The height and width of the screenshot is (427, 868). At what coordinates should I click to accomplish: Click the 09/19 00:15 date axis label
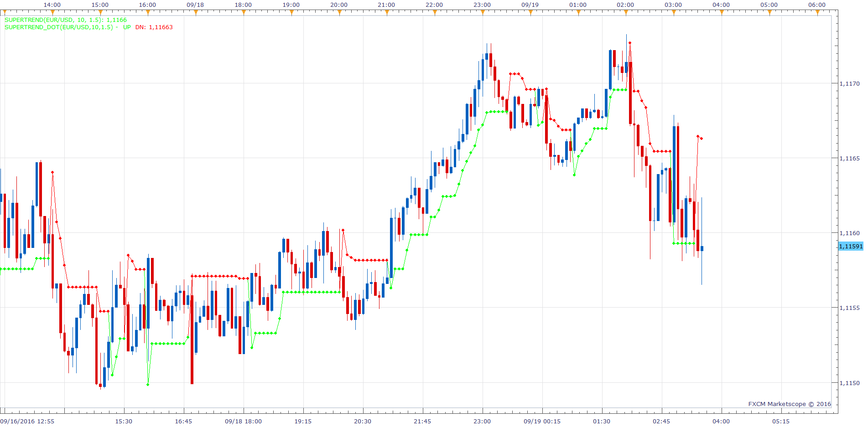[x=542, y=422]
